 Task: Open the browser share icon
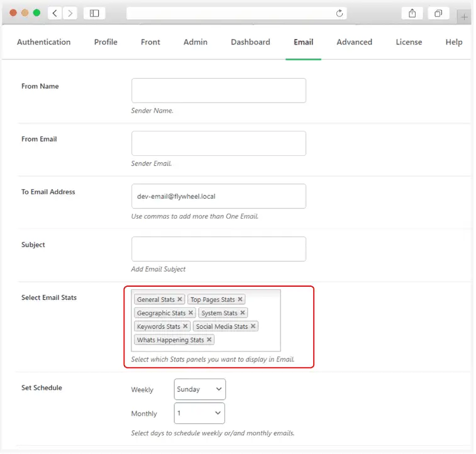412,13
